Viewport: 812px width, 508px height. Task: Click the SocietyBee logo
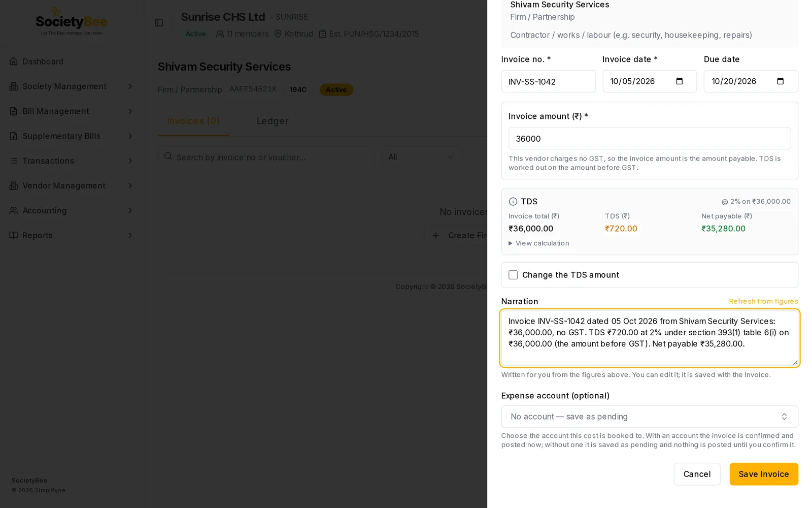[72, 21]
